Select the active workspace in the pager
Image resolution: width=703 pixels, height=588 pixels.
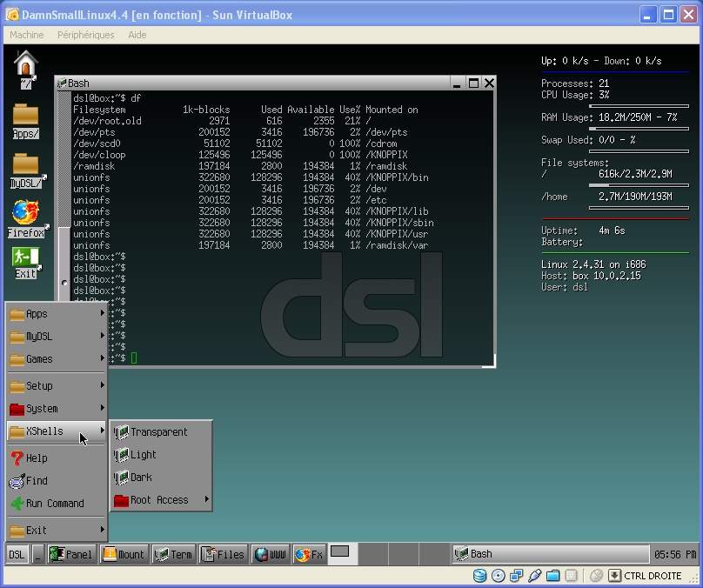coord(343,554)
